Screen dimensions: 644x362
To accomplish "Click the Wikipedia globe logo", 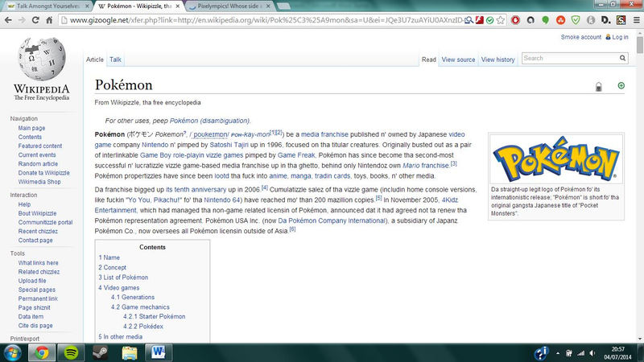I will (42, 59).
